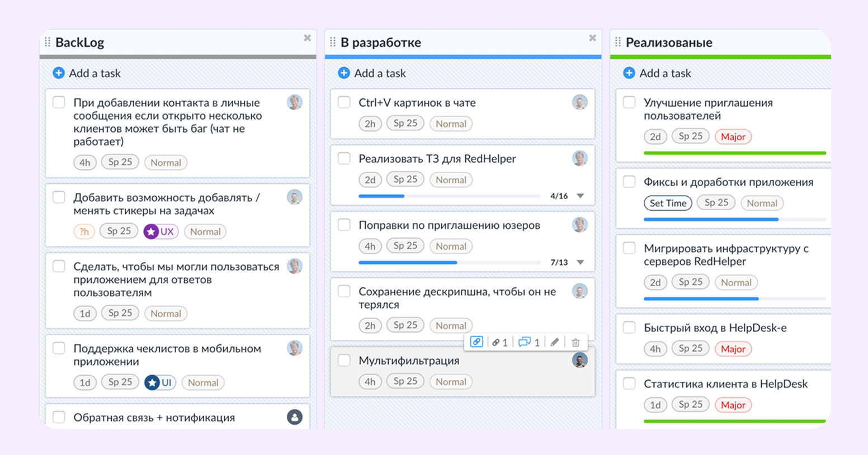Viewport: 868px width, 455px height.
Task: Expand the 7/13 subtasks on Поправки card
Action: (581, 262)
